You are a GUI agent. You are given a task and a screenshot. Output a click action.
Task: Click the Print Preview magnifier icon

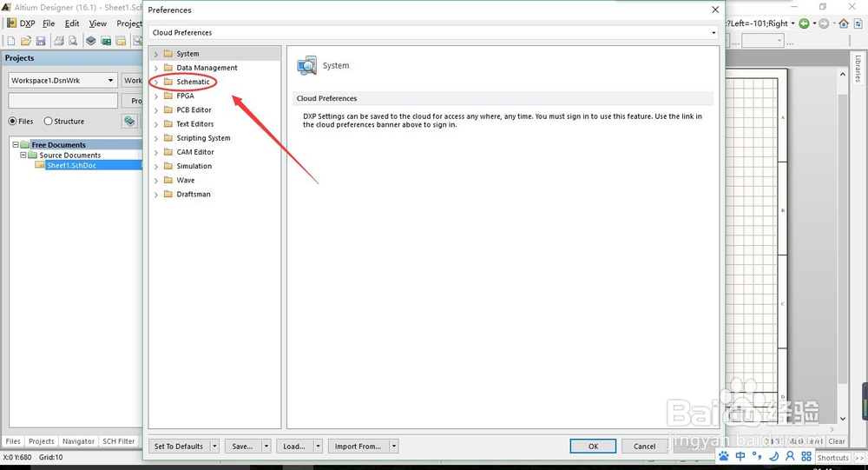click(73, 41)
